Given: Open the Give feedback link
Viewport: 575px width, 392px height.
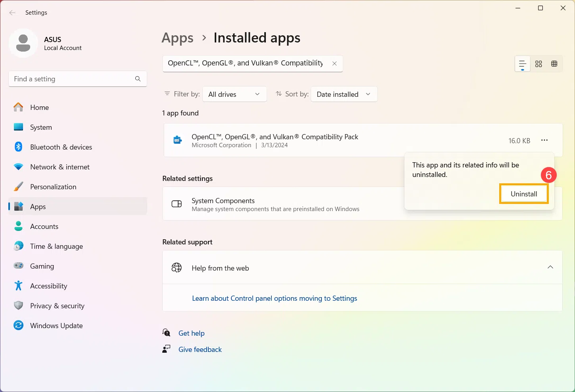Looking at the screenshot, I should pyautogui.click(x=200, y=350).
